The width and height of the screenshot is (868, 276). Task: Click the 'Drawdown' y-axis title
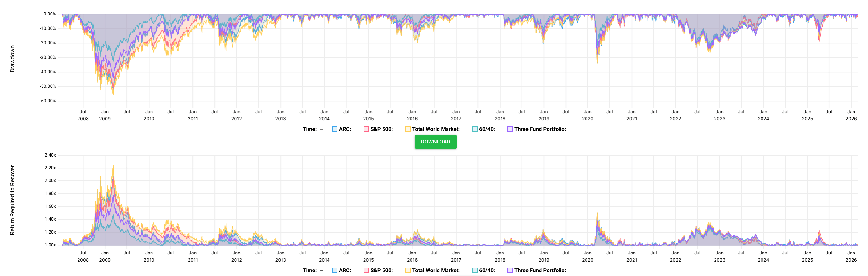point(12,59)
